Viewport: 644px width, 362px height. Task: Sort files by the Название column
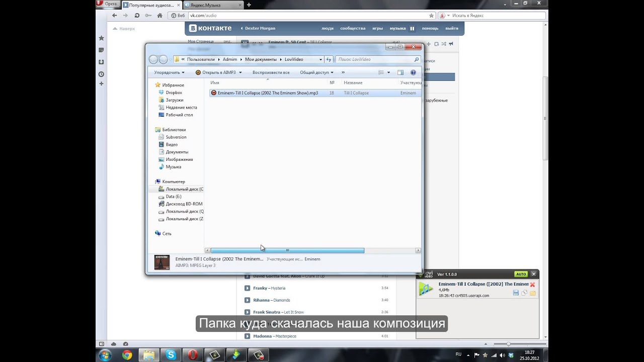coord(353,82)
